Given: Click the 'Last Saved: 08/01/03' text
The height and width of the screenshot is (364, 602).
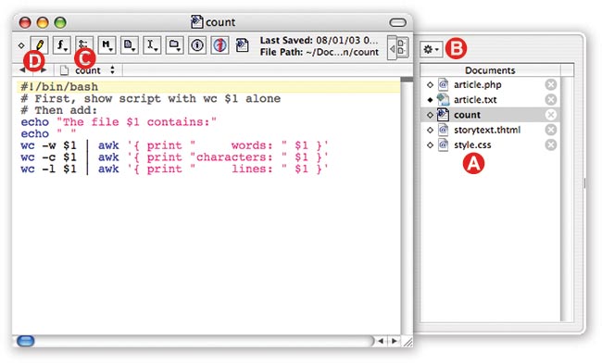Looking at the screenshot, I should point(319,41).
